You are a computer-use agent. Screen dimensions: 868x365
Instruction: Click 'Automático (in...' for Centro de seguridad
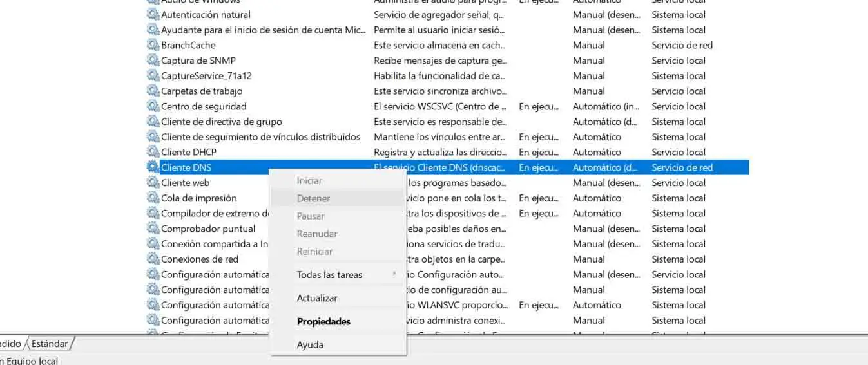point(606,106)
